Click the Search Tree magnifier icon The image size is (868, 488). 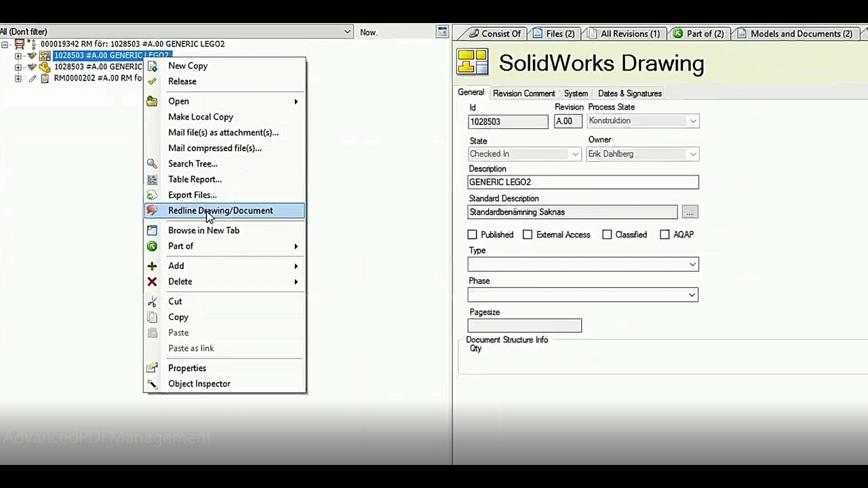point(153,163)
